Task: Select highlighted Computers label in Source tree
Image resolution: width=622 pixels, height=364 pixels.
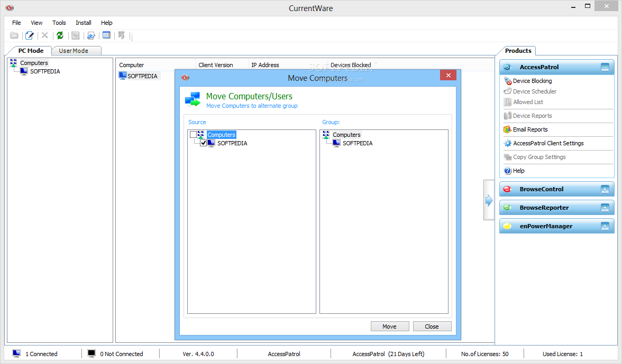Action: 221,135
